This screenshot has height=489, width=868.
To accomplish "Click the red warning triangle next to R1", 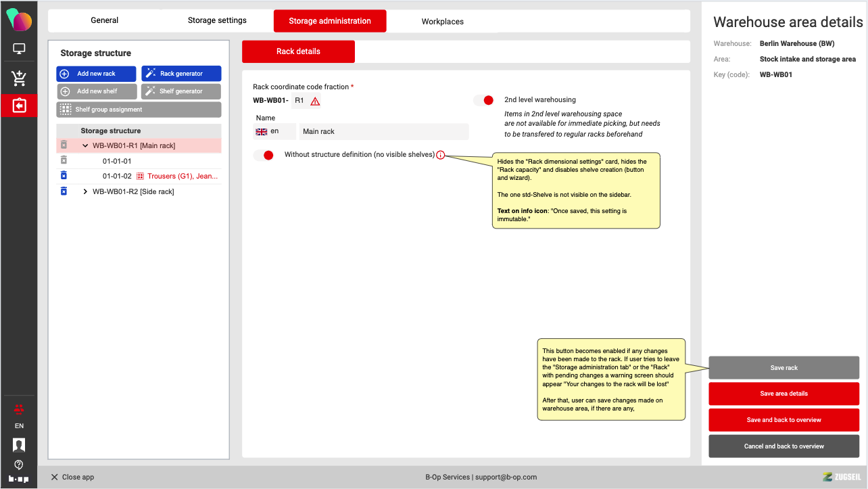I will click(x=315, y=101).
